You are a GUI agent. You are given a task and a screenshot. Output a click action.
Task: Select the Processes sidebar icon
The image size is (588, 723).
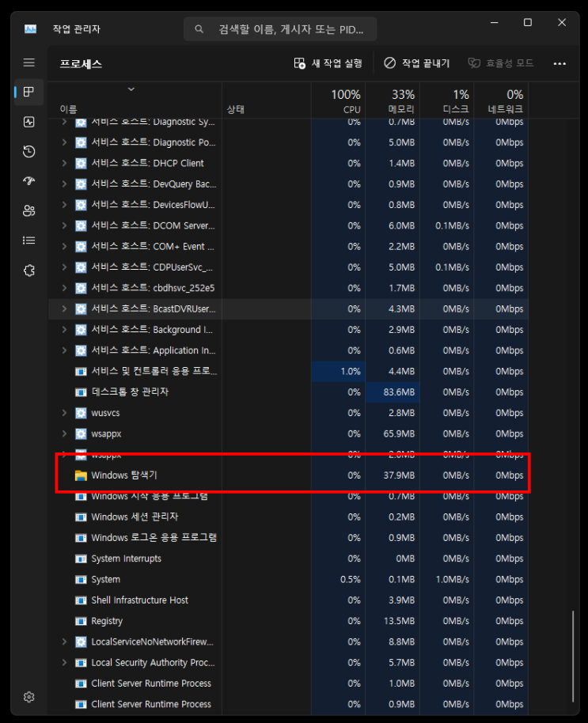point(29,92)
